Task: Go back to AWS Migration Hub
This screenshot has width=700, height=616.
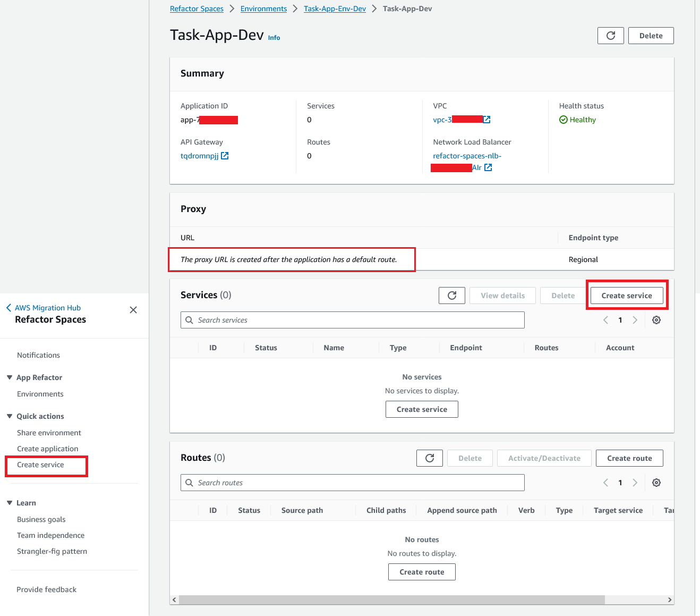Action: point(44,308)
